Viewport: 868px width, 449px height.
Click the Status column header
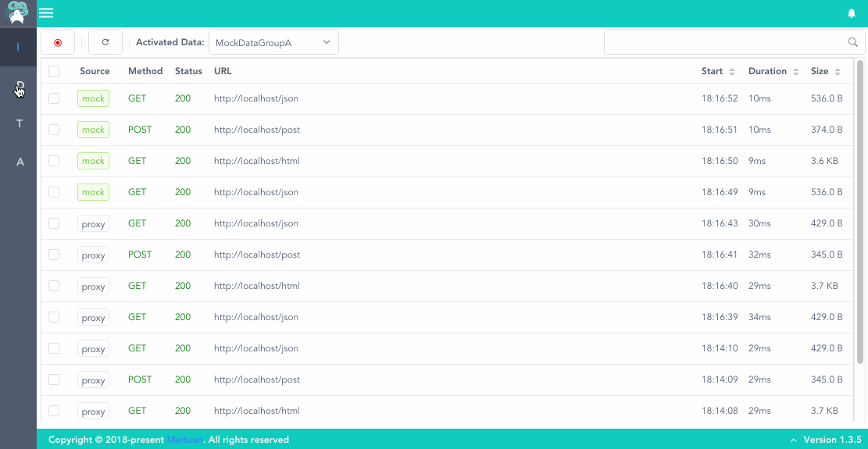tap(188, 71)
